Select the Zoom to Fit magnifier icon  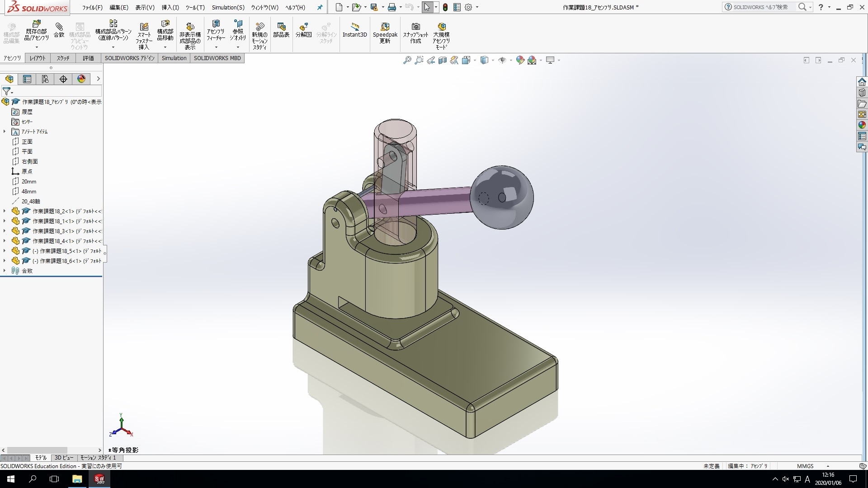tap(407, 60)
